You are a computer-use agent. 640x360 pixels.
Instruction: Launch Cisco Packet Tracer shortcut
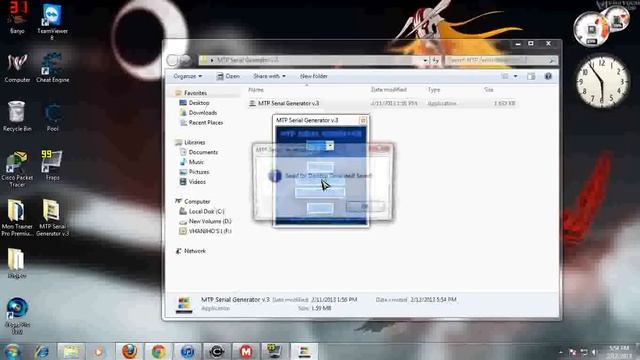pyautogui.click(x=17, y=169)
